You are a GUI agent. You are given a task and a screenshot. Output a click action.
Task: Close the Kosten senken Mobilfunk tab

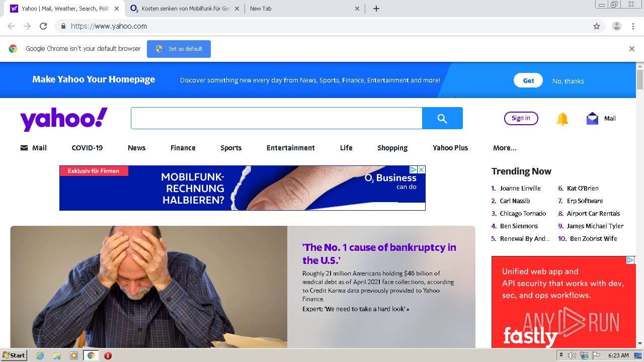[x=237, y=9]
